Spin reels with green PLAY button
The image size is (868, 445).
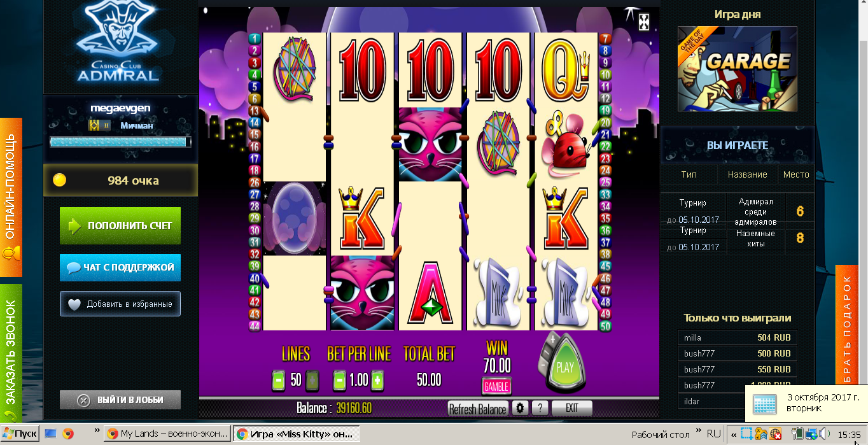(x=564, y=367)
